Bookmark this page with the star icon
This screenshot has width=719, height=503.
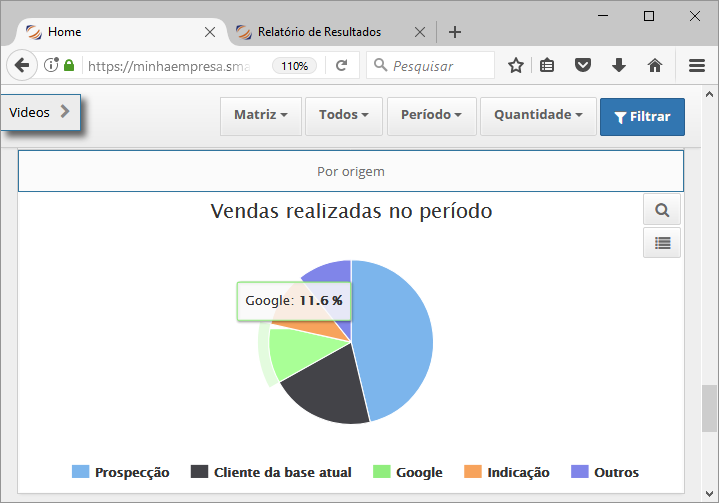[x=516, y=66]
